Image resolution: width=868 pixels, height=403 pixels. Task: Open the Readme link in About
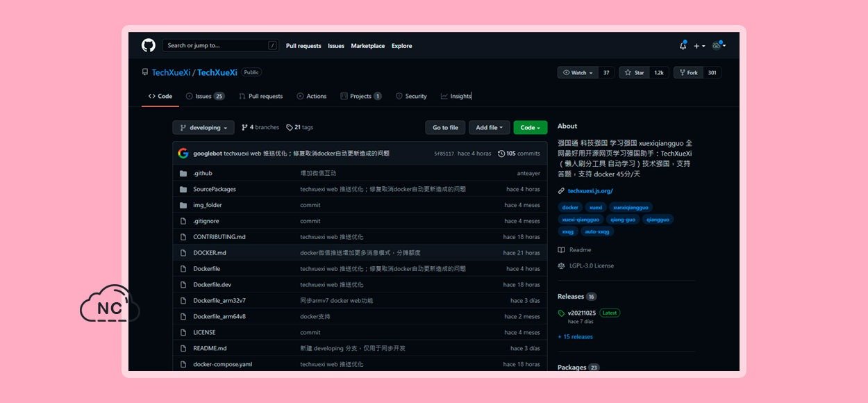point(574,250)
